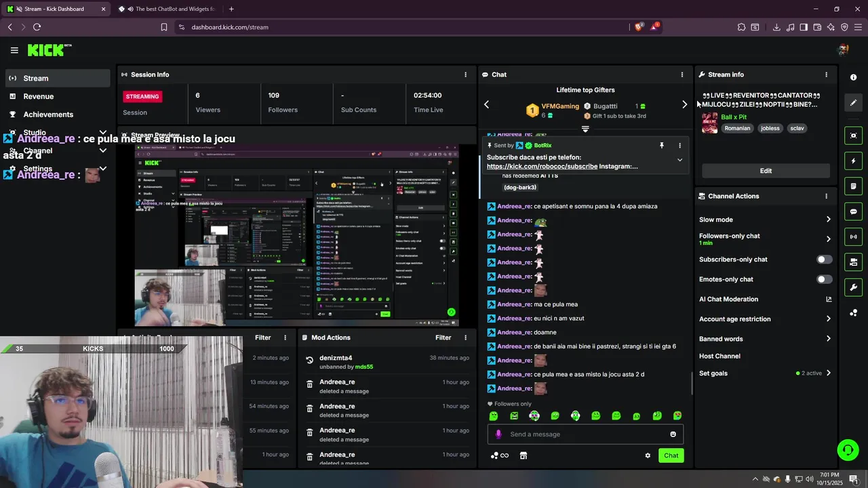Viewport: 868px width, 488px height.
Task: Expand the pinned message with the down chevron
Action: 679,160
